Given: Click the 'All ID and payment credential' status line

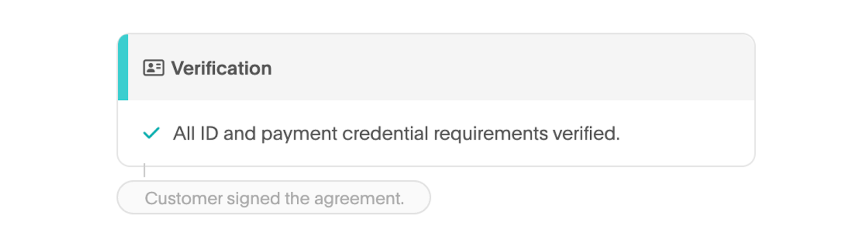Looking at the screenshot, I should pos(396,134).
